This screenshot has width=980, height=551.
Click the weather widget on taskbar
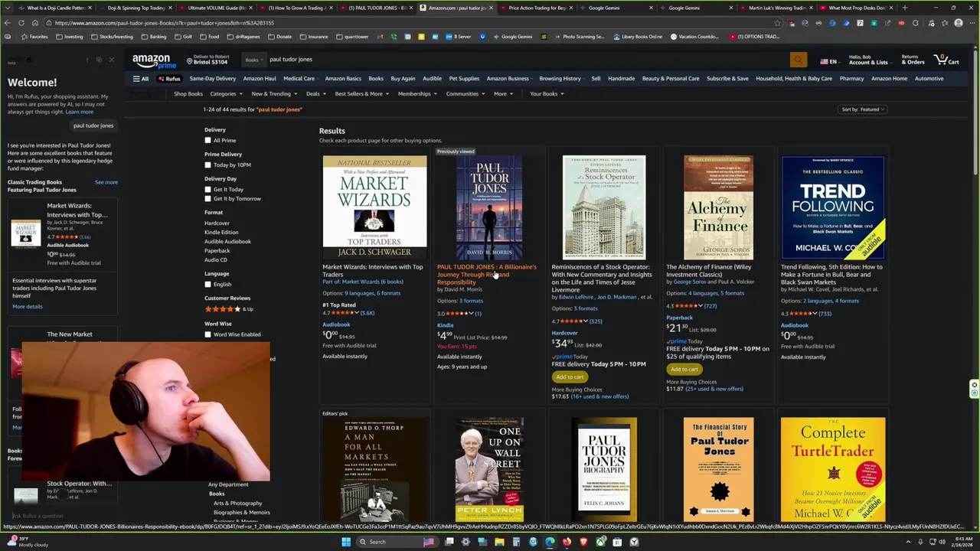tap(28, 542)
